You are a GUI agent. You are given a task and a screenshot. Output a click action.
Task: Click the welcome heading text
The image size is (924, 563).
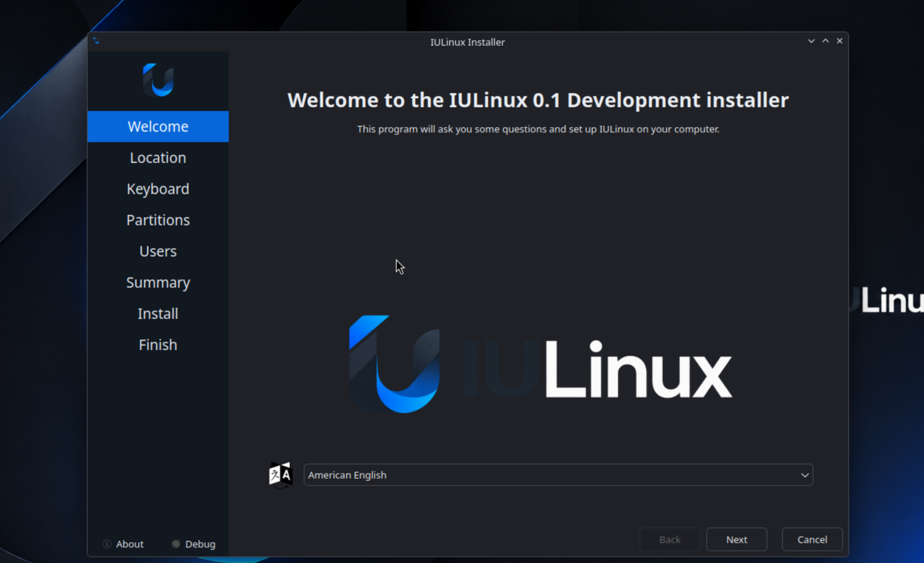tap(538, 100)
